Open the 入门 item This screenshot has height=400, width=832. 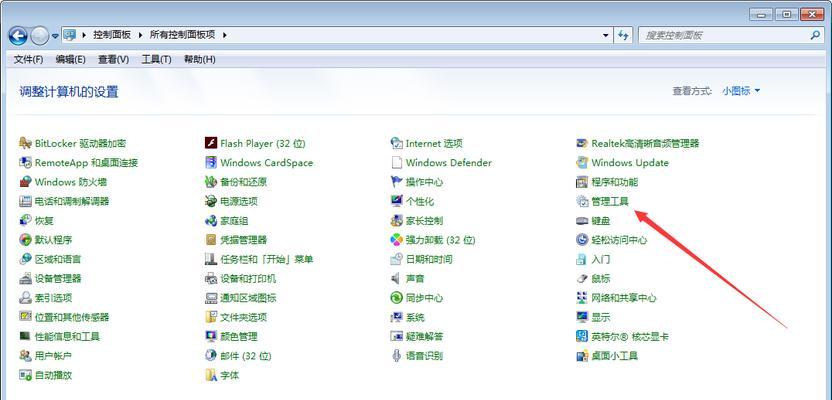pos(593,259)
